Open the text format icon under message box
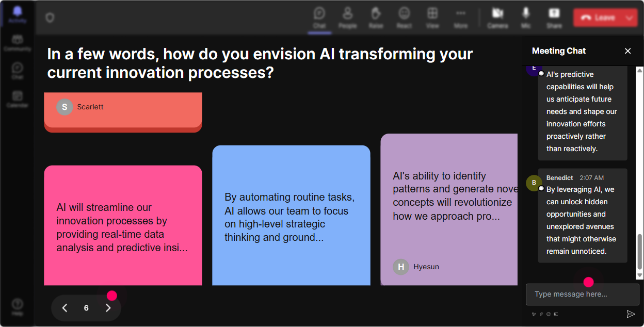This screenshot has width=644, height=327. point(534,314)
